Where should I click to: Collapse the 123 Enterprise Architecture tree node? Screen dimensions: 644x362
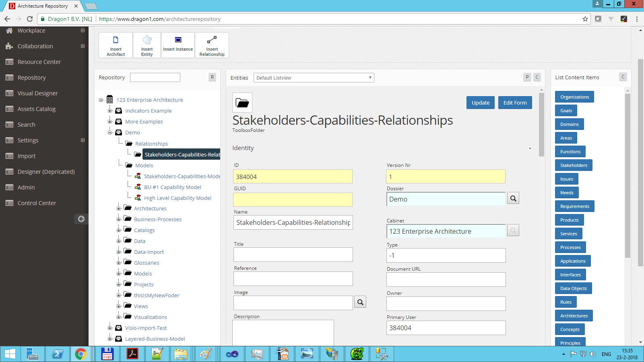pyautogui.click(x=101, y=100)
